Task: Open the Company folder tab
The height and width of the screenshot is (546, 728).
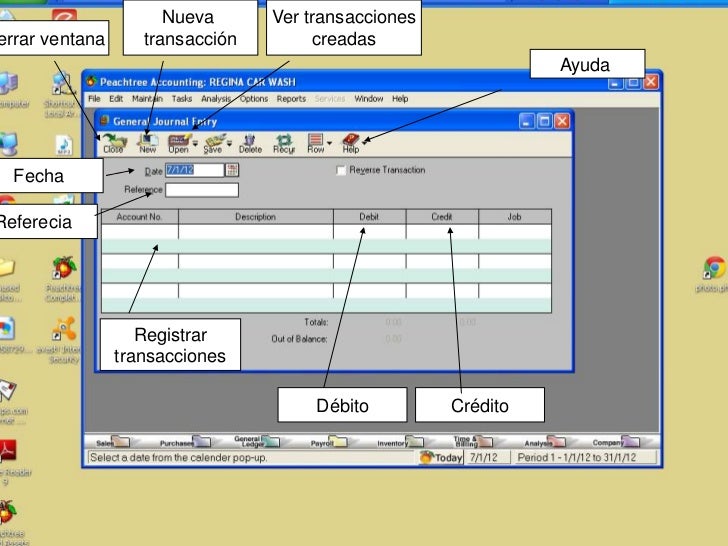Action: [616, 442]
